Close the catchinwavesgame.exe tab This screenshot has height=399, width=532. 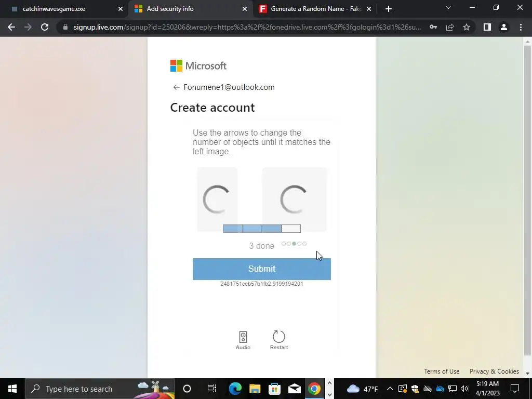click(x=121, y=9)
